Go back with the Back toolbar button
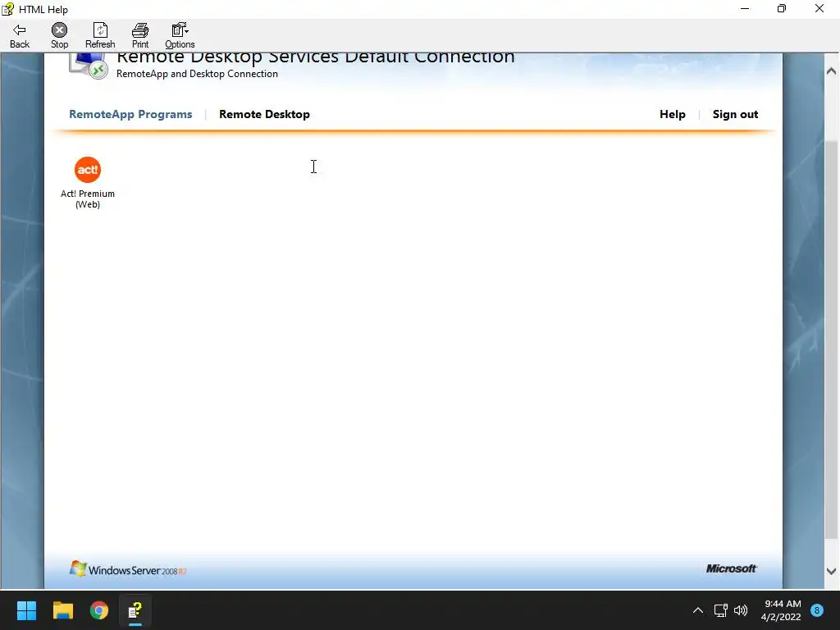This screenshot has width=840, height=630. pos(20,36)
